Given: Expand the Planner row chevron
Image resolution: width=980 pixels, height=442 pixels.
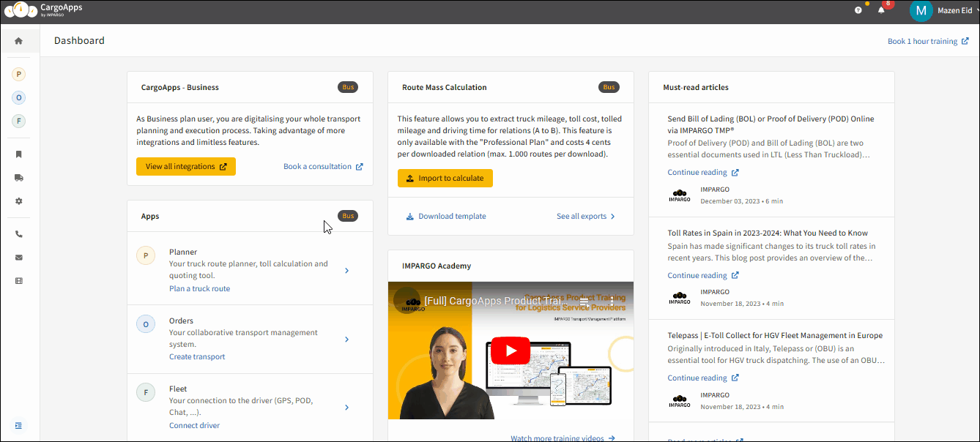Looking at the screenshot, I should pyautogui.click(x=346, y=271).
